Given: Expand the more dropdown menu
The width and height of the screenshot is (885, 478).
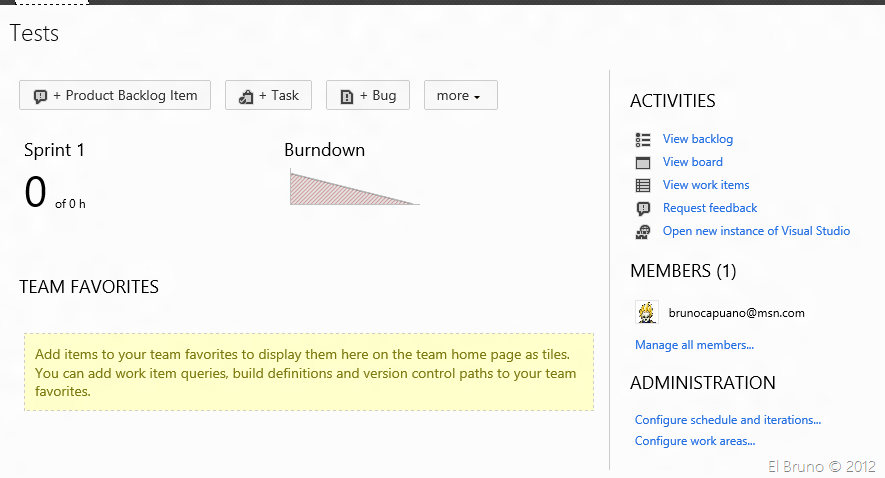Looking at the screenshot, I should tap(460, 96).
